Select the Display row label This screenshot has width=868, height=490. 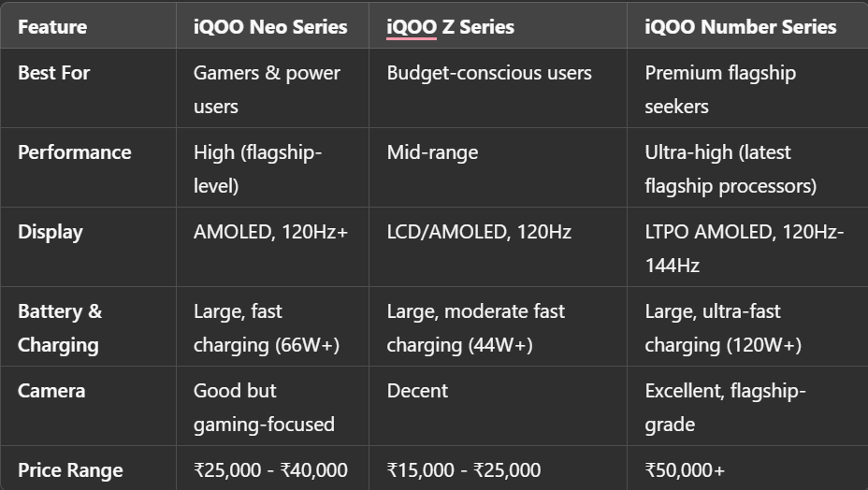(50, 232)
